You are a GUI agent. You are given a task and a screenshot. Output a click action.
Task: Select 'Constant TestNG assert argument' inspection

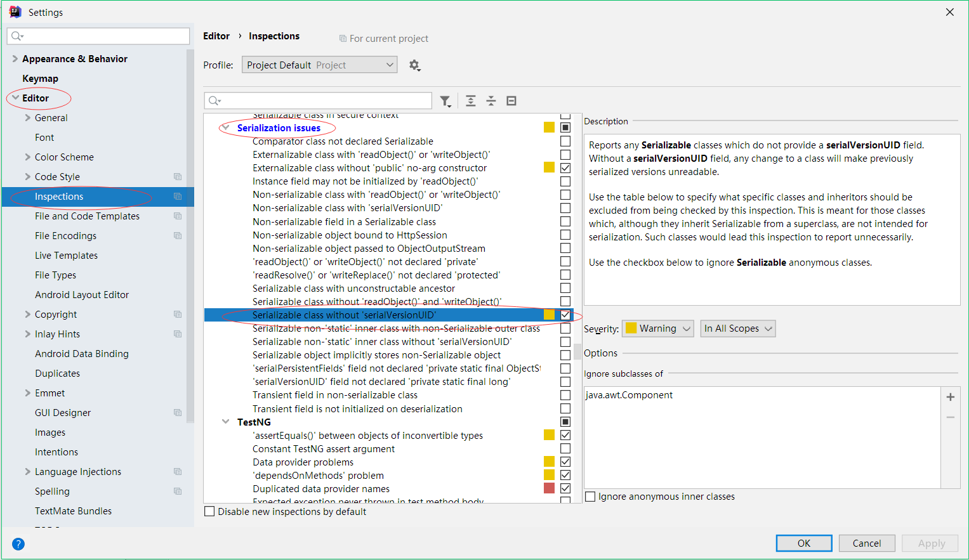(x=324, y=448)
